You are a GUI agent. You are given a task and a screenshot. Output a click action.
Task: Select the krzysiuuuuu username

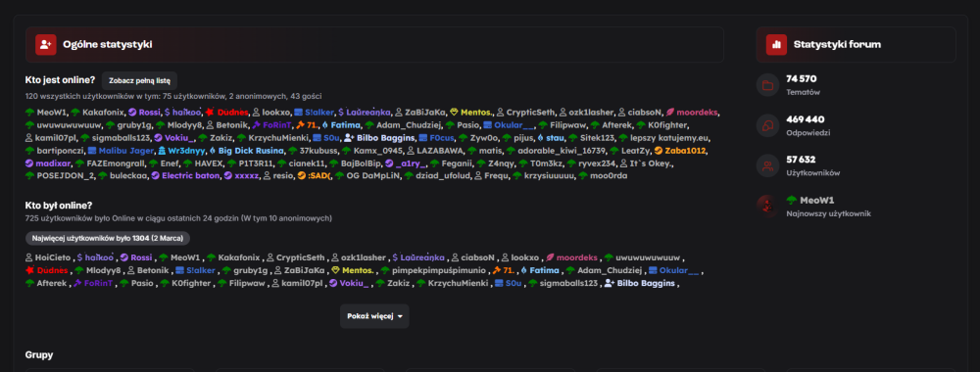click(x=548, y=176)
